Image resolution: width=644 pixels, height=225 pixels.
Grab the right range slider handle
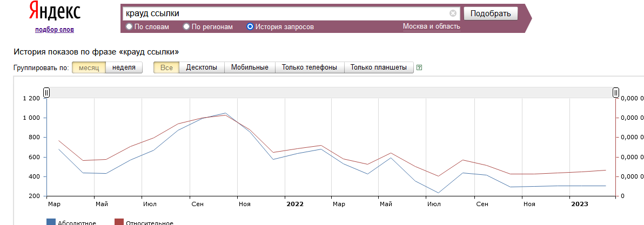pyautogui.click(x=616, y=93)
